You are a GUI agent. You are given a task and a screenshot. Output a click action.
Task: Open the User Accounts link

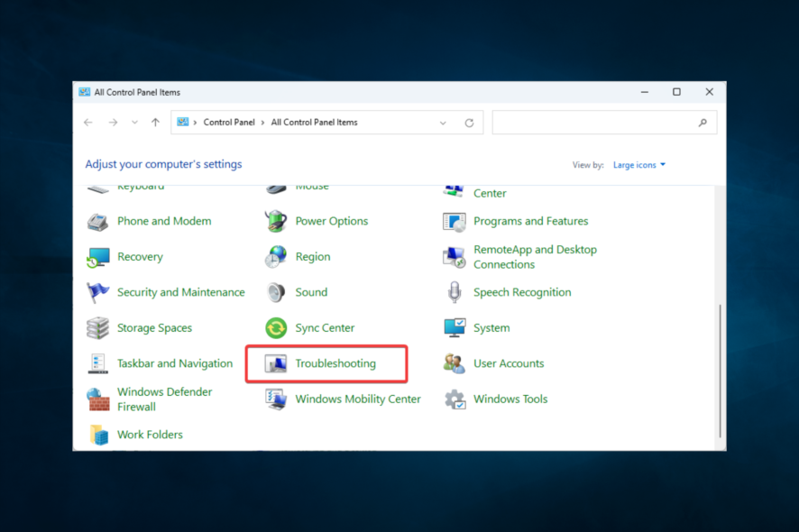[x=509, y=364]
